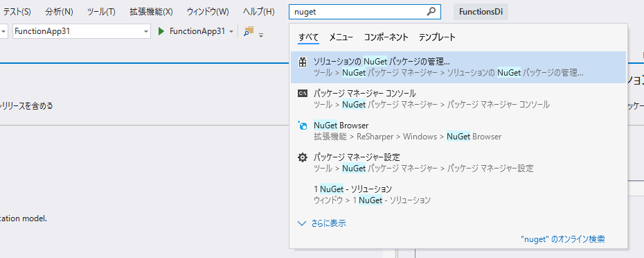Viewport: 644px width, 258px height.
Task: Click the NuGet package icon on the first result
Action: [x=303, y=62]
